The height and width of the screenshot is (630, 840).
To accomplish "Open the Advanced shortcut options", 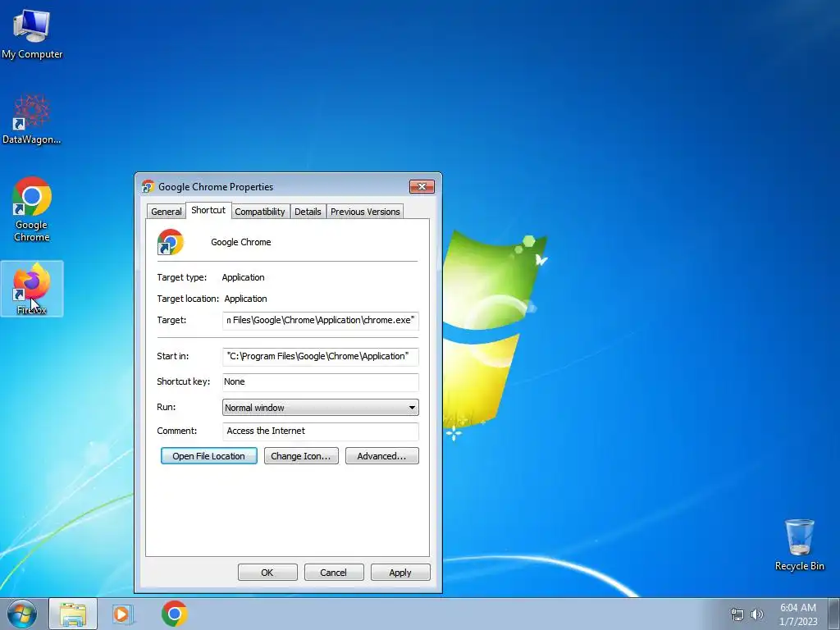I will pos(382,456).
